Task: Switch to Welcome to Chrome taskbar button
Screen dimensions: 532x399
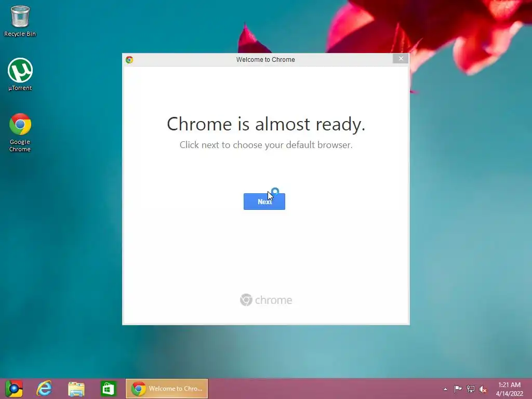Action: coord(167,389)
